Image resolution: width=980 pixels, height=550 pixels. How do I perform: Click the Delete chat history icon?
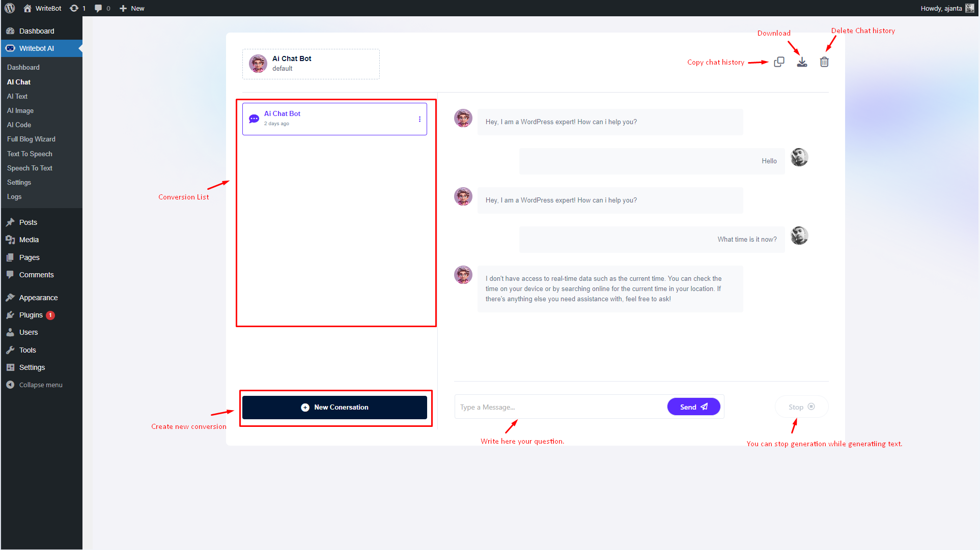click(824, 62)
